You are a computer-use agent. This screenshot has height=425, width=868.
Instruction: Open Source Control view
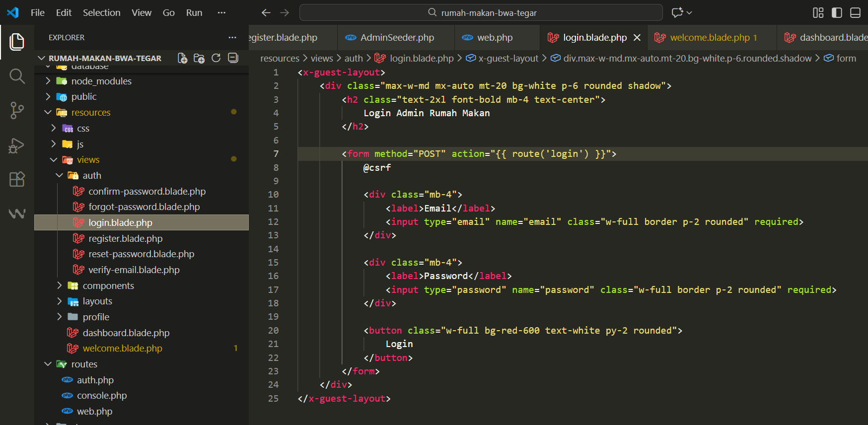[x=17, y=110]
